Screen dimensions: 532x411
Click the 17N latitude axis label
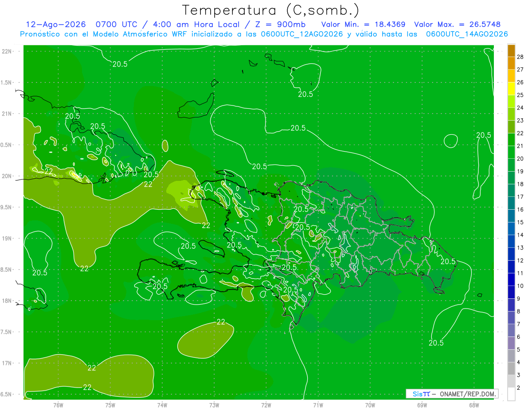pyautogui.click(x=7, y=363)
